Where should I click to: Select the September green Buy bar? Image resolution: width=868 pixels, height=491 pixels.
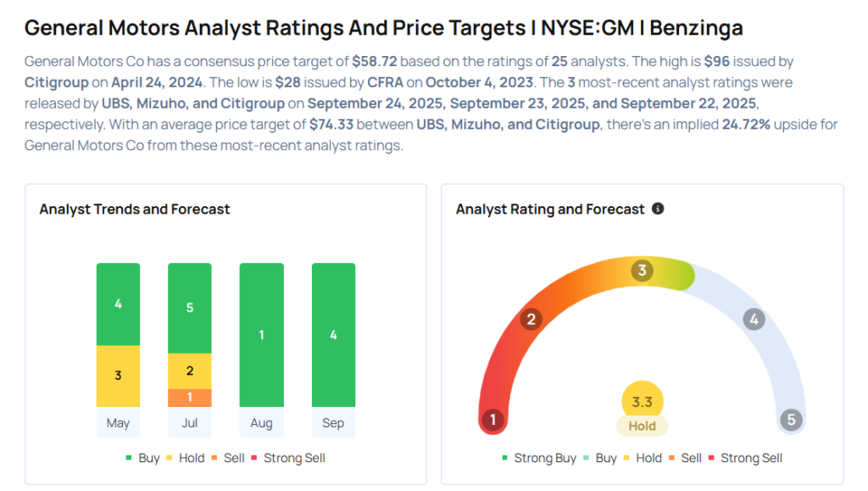click(333, 335)
